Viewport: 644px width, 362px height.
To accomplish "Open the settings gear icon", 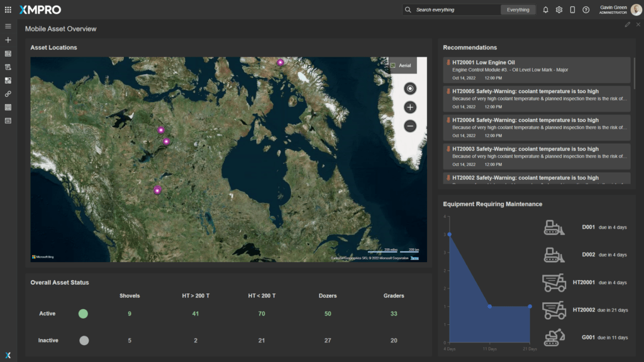I will [558, 10].
